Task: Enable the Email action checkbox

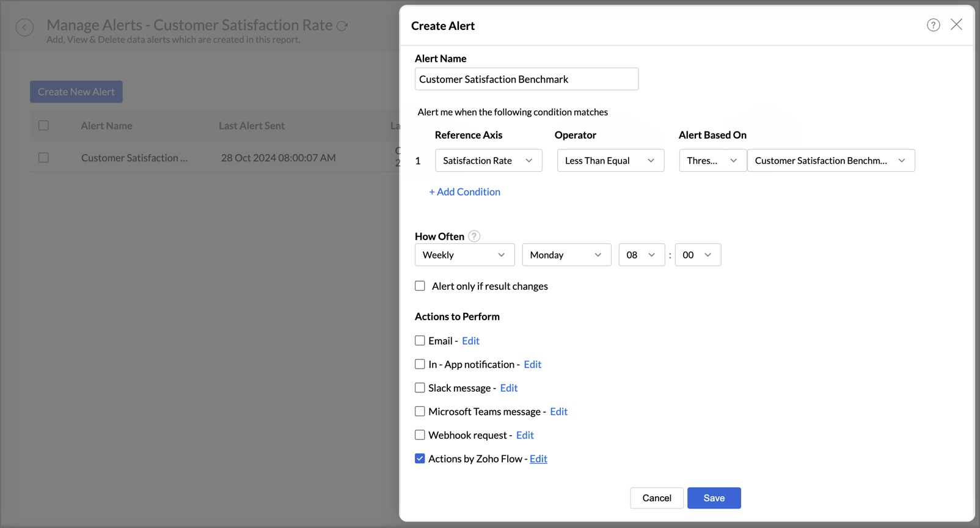Action: (x=420, y=340)
